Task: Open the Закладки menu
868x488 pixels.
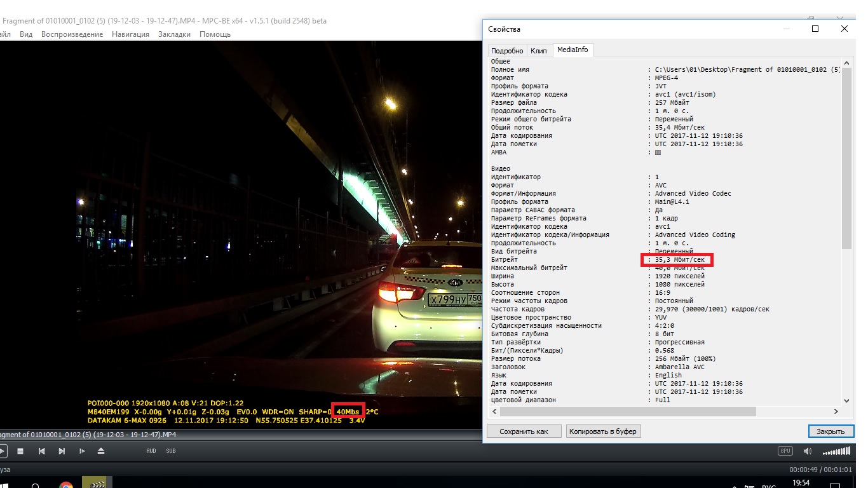Action: tap(174, 34)
